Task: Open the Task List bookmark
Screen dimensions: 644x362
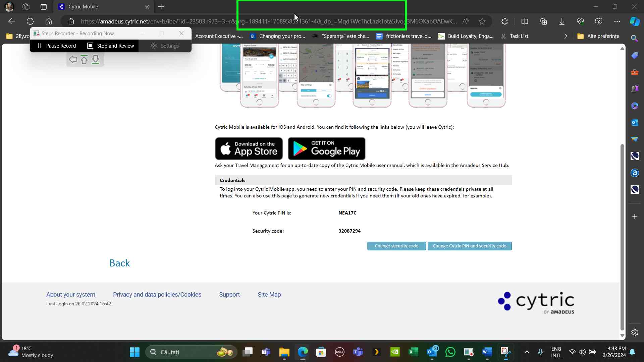Action: click(515, 36)
